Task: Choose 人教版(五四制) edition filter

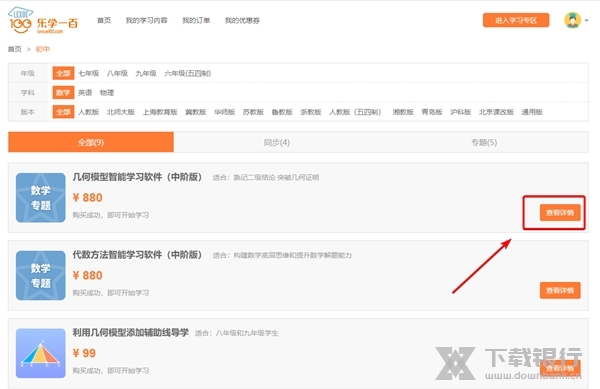Action: pos(355,112)
